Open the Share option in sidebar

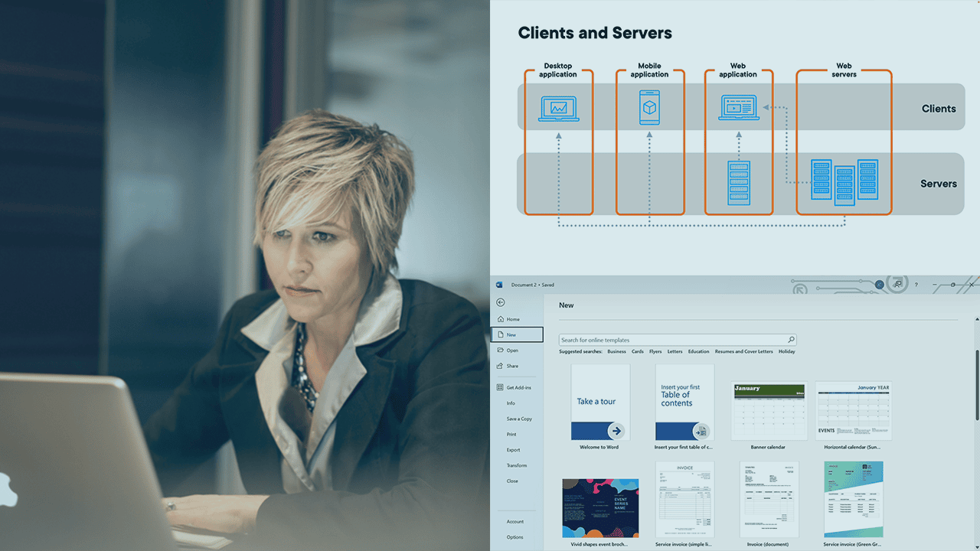pyautogui.click(x=512, y=366)
